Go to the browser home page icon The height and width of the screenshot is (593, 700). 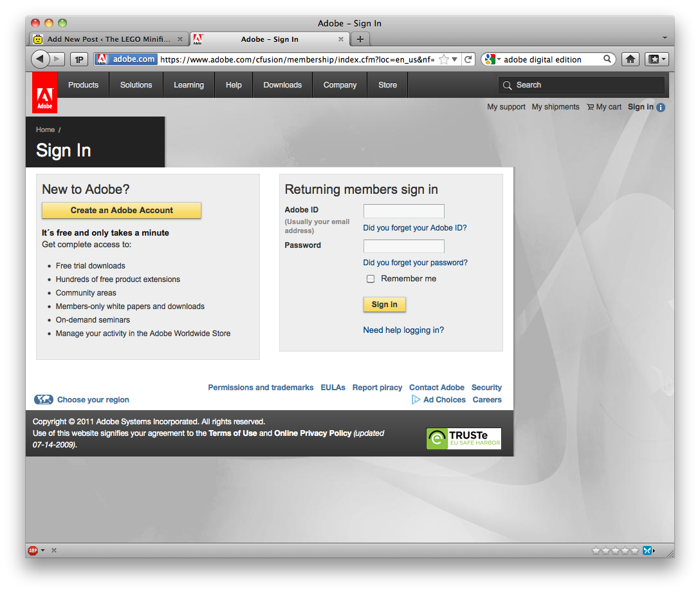pyautogui.click(x=631, y=59)
